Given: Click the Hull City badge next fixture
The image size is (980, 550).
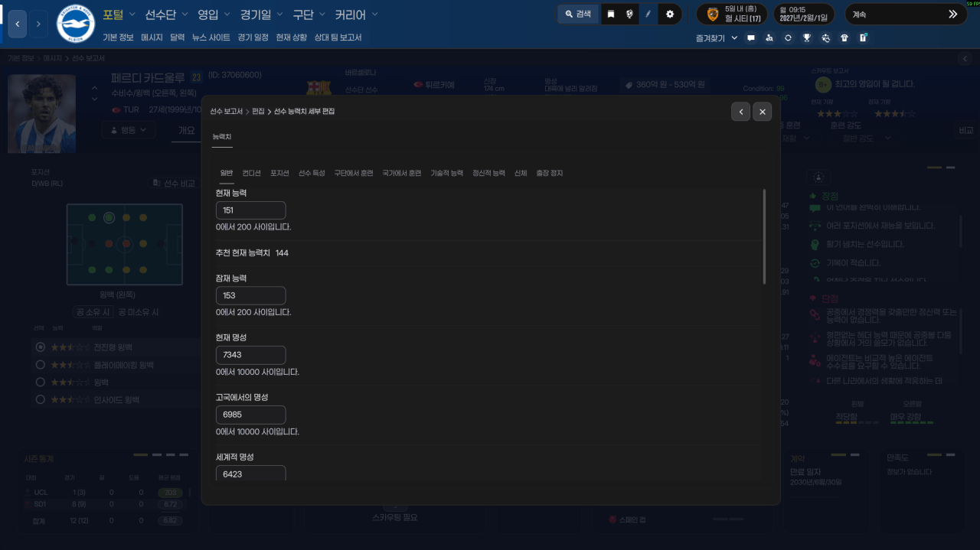Looking at the screenshot, I should pyautogui.click(x=713, y=14).
